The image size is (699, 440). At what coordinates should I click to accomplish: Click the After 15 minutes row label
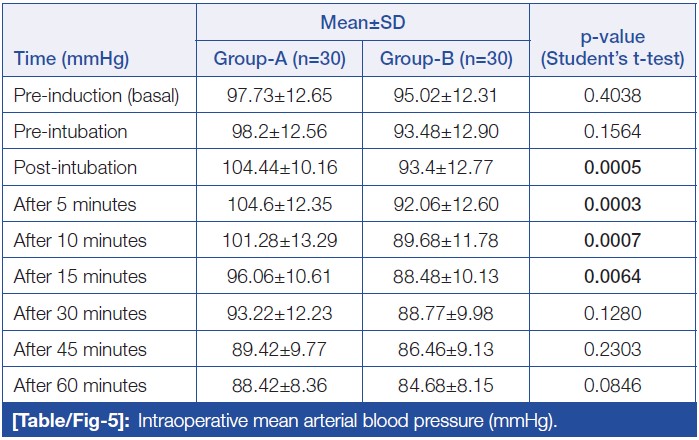(79, 277)
